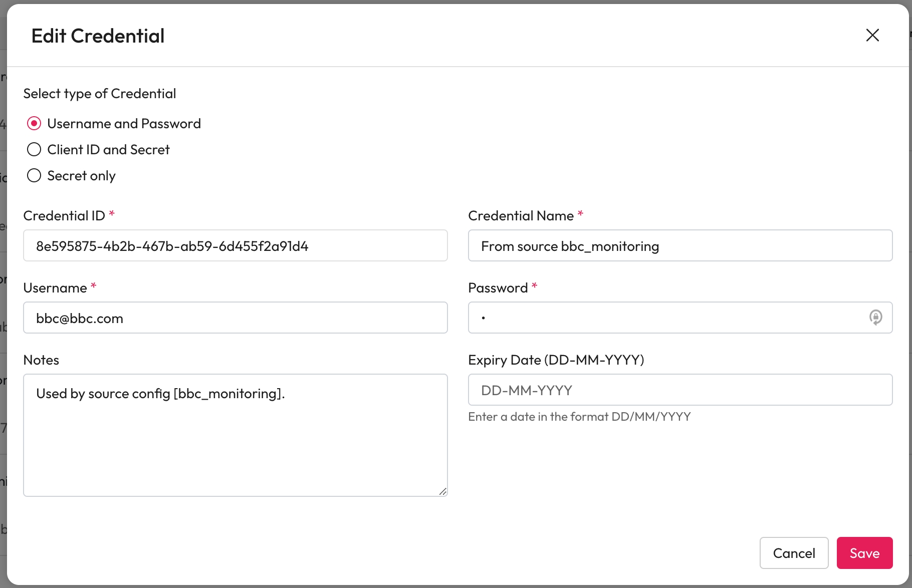Click into the Credential Name field
Image resolution: width=912 pixels, height=588 pixels.
[x=680, y=246]
